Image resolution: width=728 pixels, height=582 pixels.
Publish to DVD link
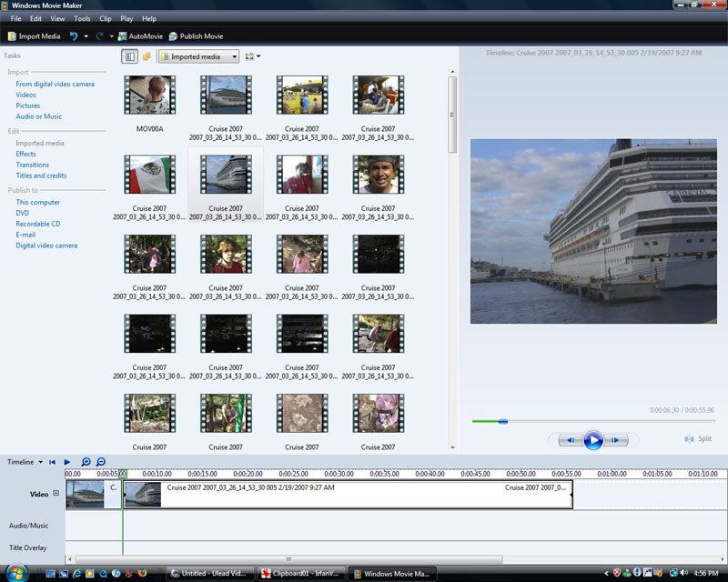(x=22, y=213)
